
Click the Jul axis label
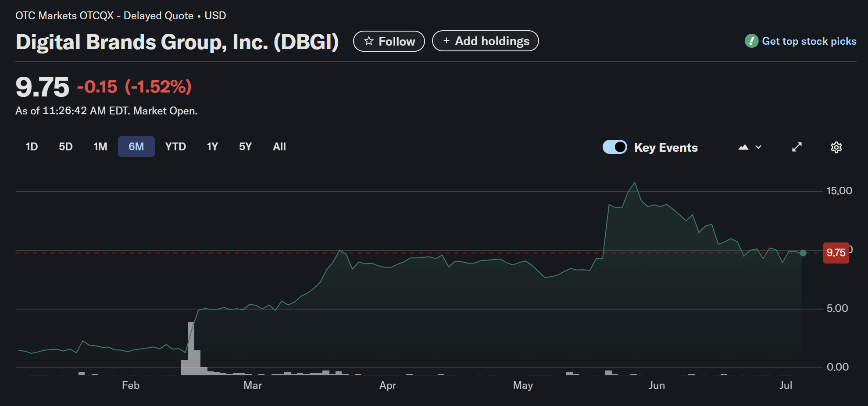click(x=786, y=385)
